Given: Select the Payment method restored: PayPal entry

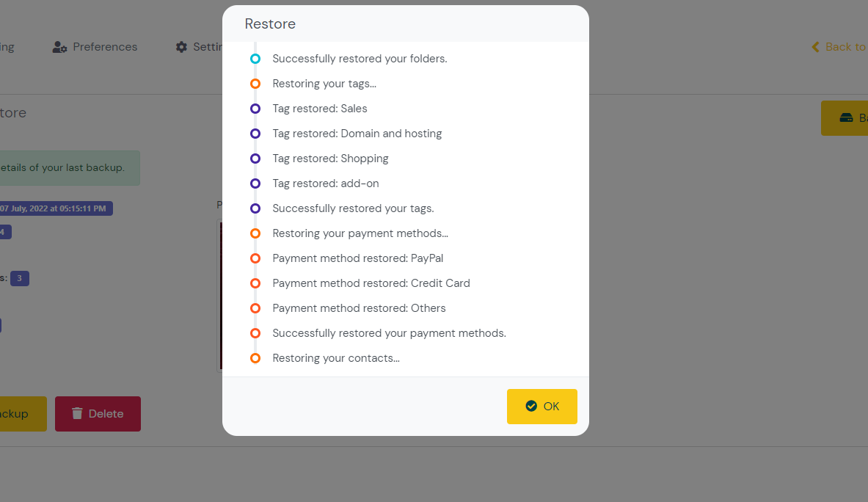Looking at the screenshot, I should (357, 258).
